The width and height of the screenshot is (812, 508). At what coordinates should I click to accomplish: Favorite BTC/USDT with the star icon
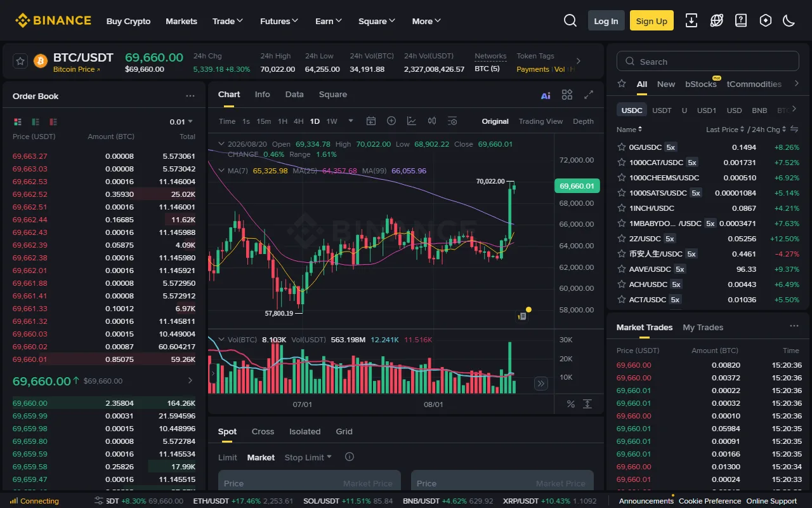[20, 61]
